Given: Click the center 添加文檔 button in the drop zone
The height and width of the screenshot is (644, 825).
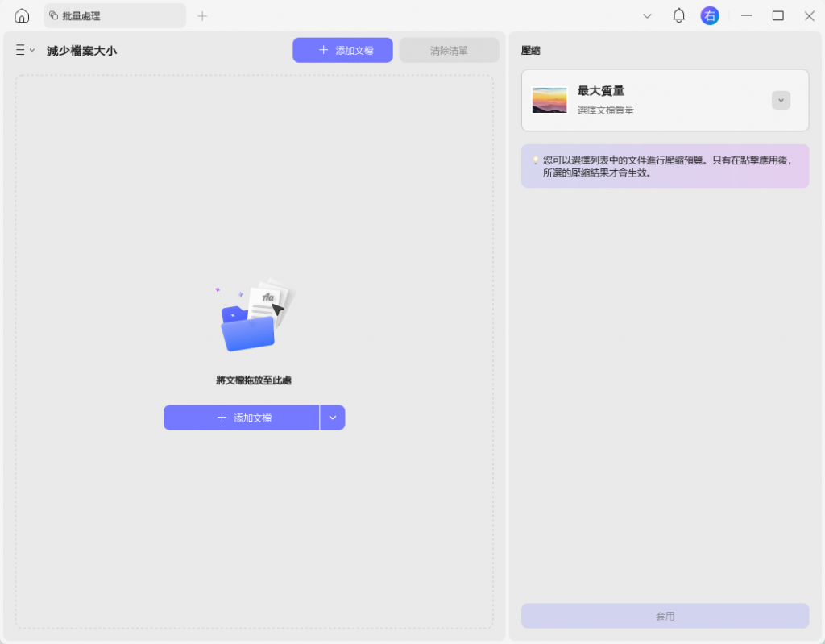Looking at the screenshot, I should click(242, 418).
